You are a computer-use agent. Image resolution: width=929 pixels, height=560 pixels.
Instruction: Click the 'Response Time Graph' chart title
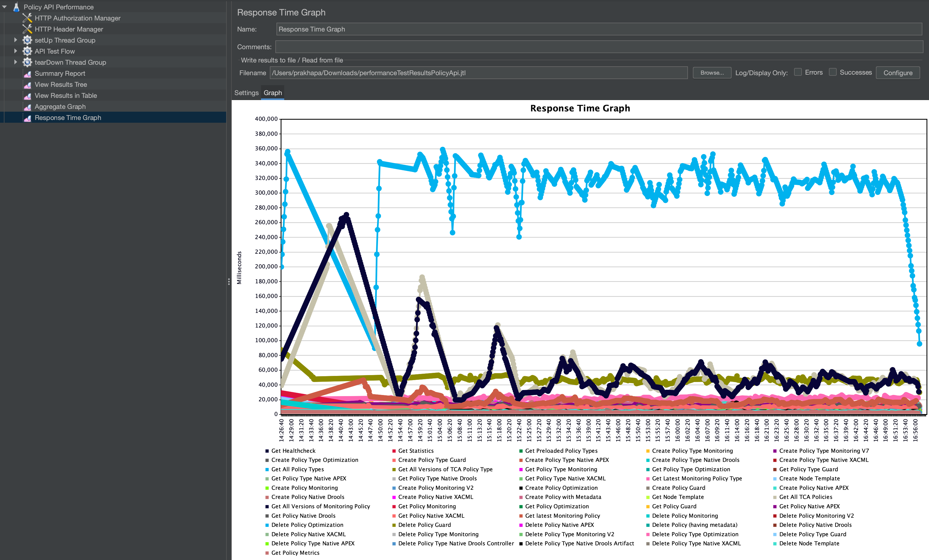tap(580, 108)
